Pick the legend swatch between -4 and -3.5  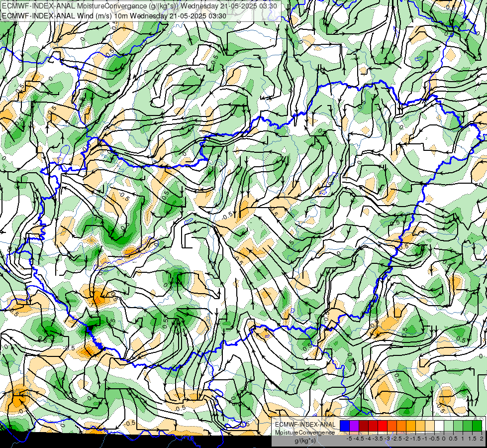(x=373, y=426)
